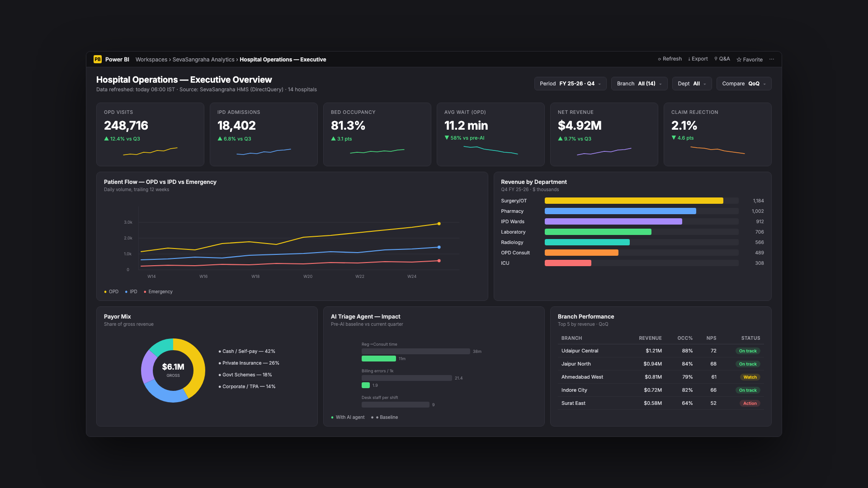
Task: Open the more options ellipsis menu
Action: 772,59
